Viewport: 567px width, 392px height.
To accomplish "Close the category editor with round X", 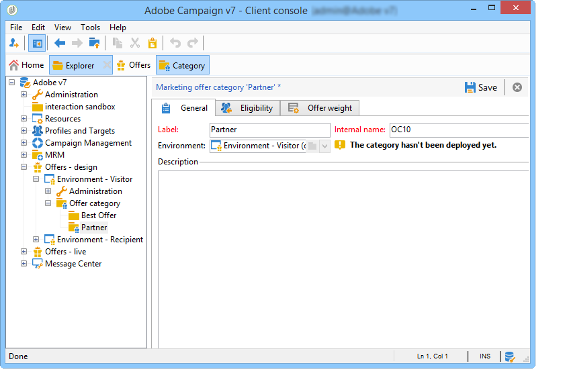I will coord(517,87).
